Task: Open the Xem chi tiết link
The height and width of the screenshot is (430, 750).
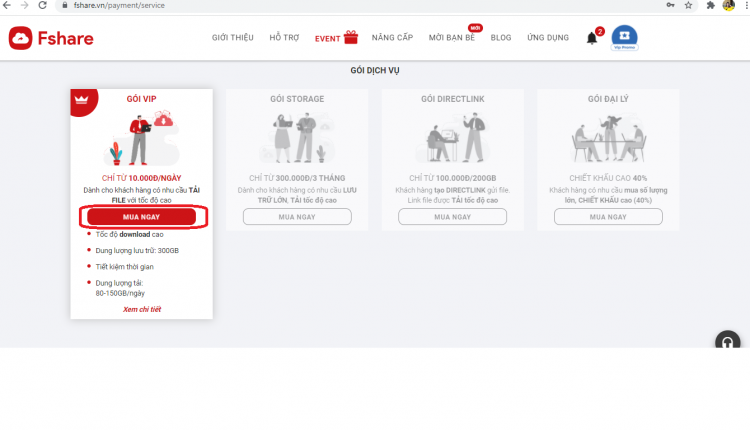Action: click(x=142, y=309)
